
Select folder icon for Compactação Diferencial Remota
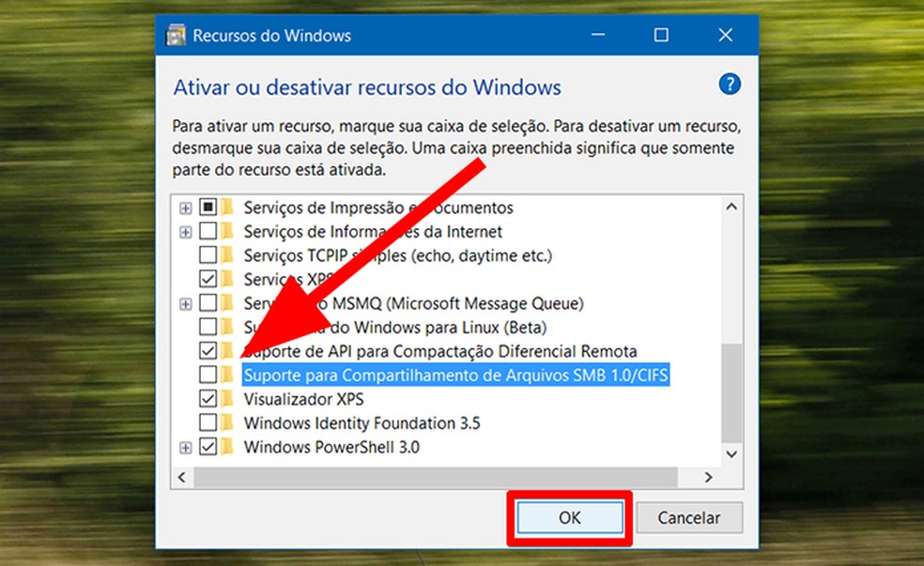point(227,351)
